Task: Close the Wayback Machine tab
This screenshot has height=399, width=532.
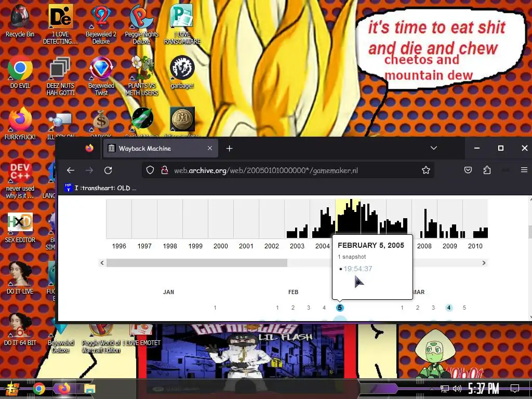Action: point(210,148)
